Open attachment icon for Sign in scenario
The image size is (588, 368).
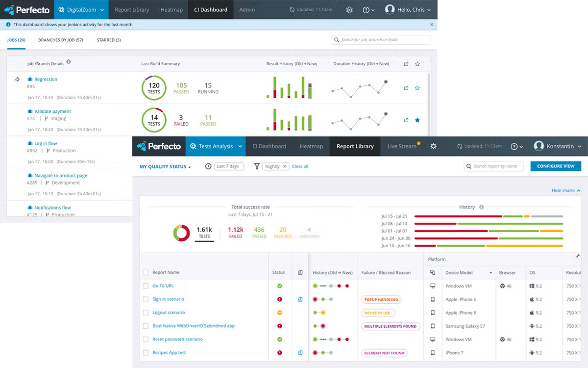coord(300,299)
